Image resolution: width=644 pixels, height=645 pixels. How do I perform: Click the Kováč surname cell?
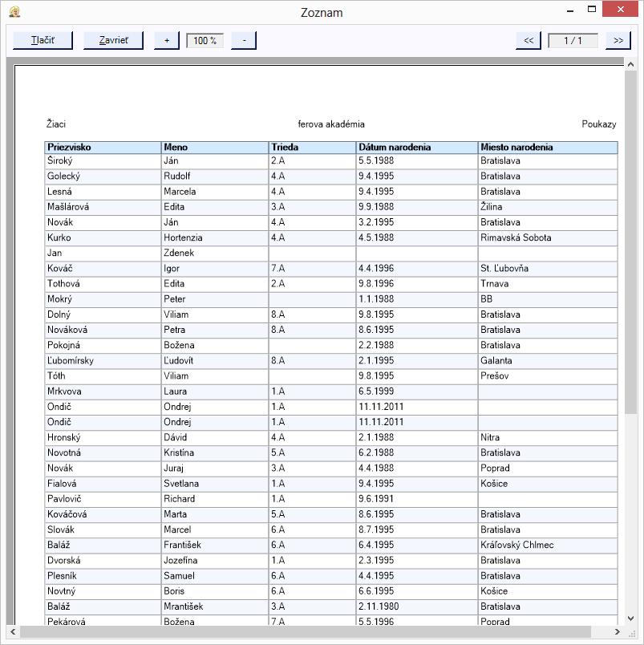[x=103, y=269]
